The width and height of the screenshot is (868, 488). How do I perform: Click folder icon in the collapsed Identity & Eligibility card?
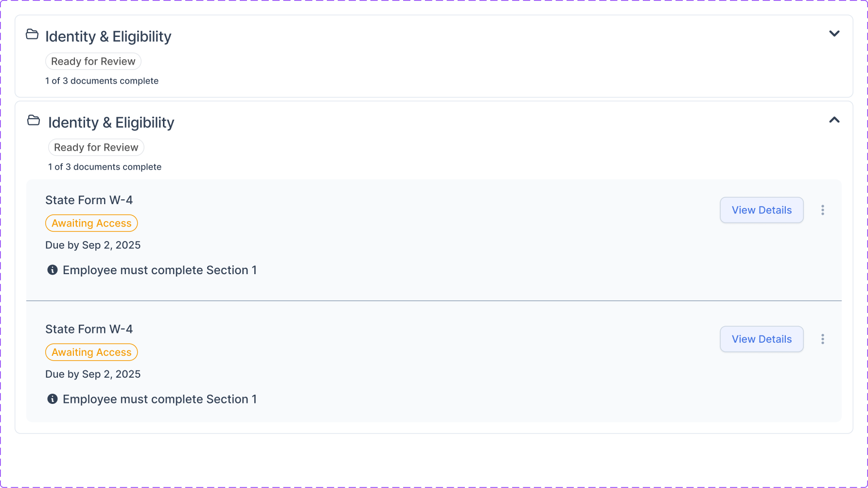point(32,35)
